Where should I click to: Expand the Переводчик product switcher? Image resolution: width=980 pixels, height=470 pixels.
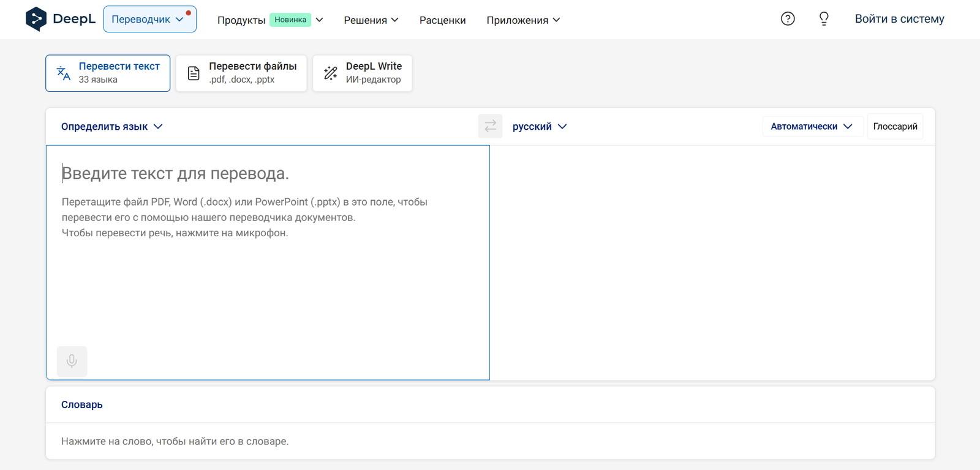click(x=149, y=20)
